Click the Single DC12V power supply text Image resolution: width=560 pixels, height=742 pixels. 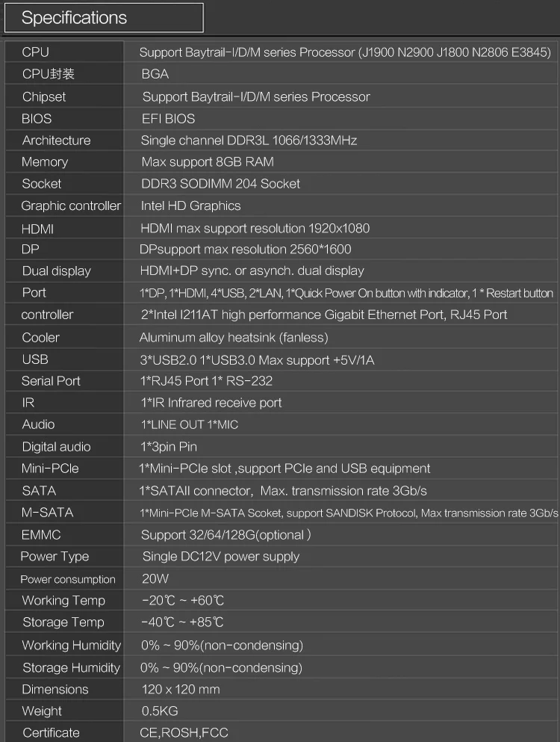point(221,557)
